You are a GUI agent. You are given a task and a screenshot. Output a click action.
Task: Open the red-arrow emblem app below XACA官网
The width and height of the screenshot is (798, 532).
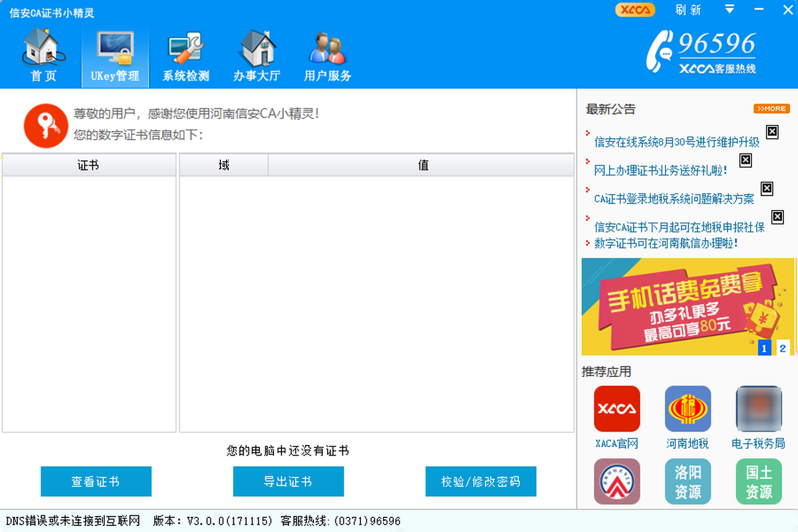coord(616,481)
